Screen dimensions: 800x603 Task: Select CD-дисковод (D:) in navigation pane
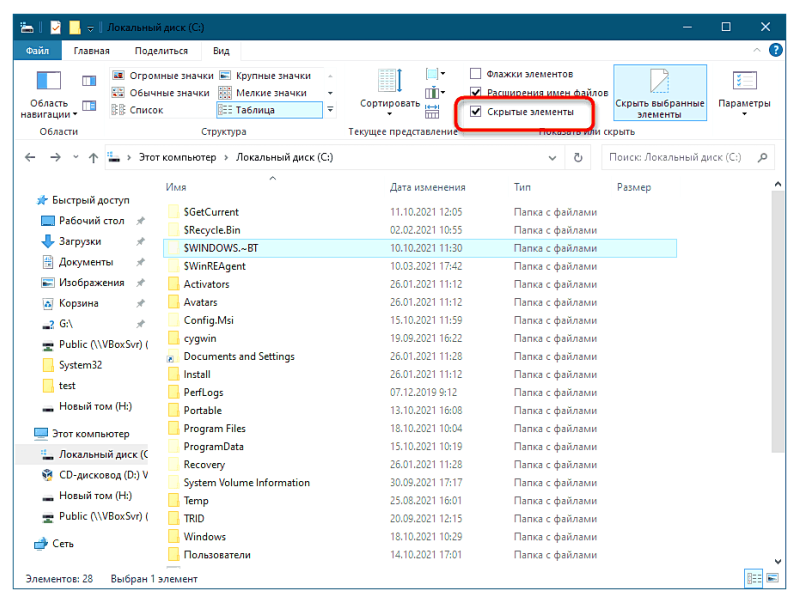pyautogui.click(x=95, y=475)
